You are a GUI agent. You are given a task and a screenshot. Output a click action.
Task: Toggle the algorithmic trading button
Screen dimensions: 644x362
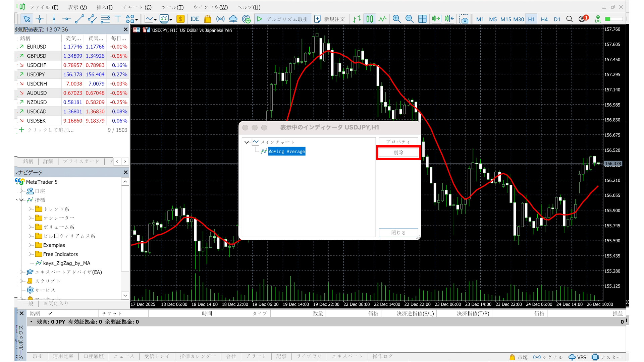click(x=282, y=19)
